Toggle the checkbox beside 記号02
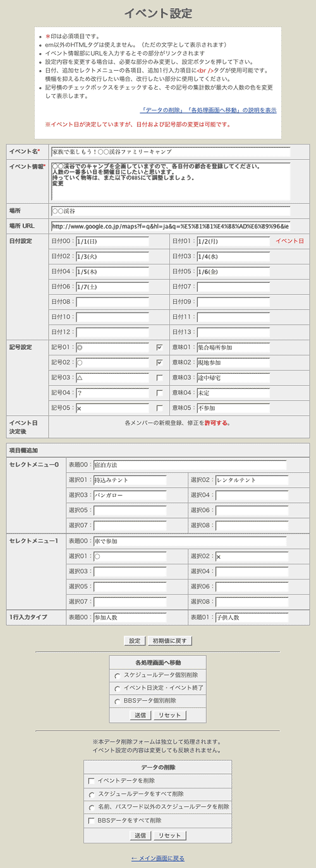This screenshot has width=316, height=868. tap(159, 362)
